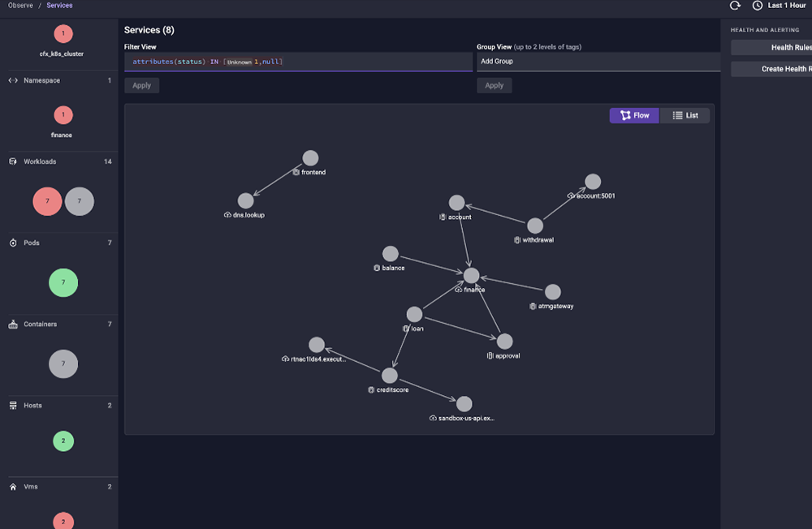Click the Create Health Rule button
The width and height of the screenshot is (812, 529).
click(x=771, y=69)
